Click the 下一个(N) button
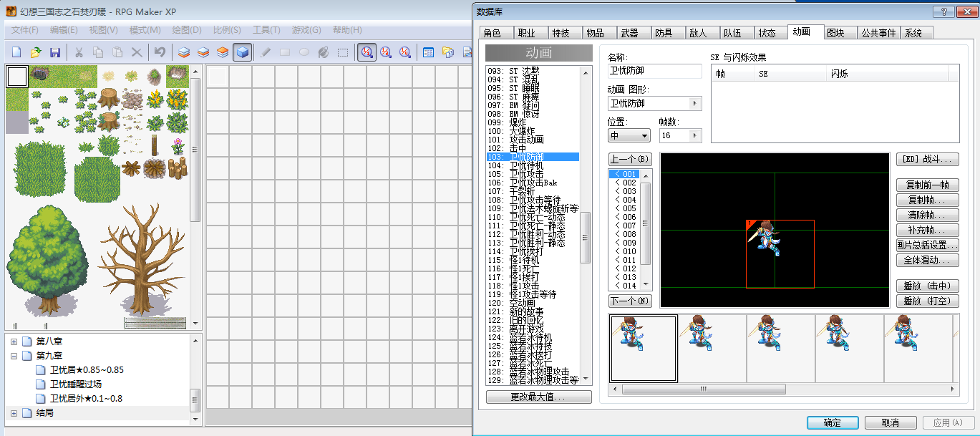Screen dimensions: 980x436 coord(631,301)
